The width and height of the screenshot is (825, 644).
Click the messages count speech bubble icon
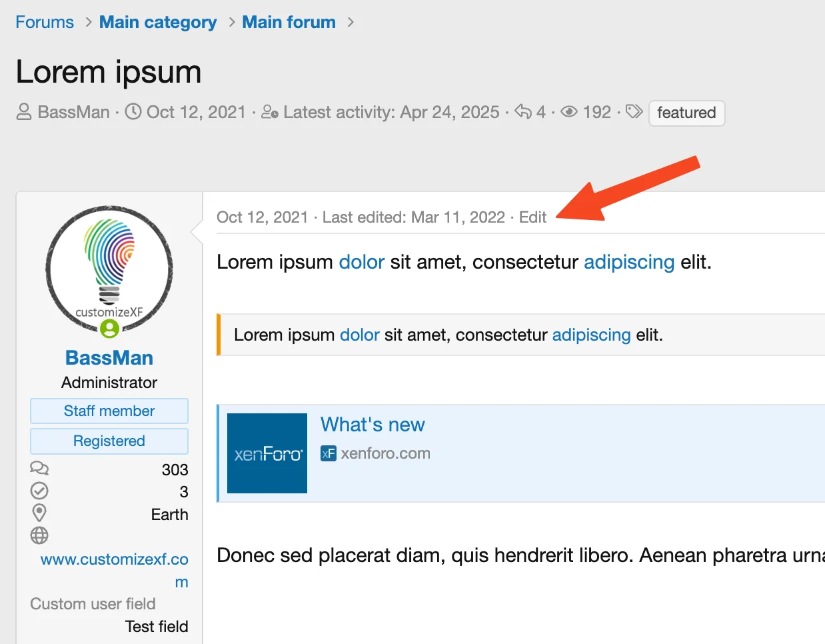(39, 469)
